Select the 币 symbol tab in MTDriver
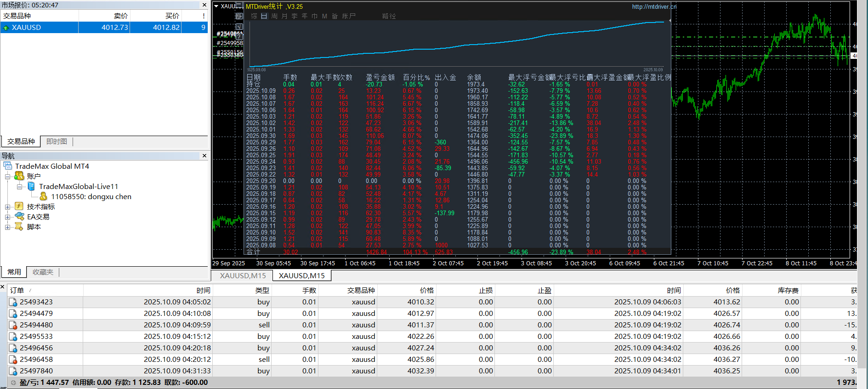This screenshot has width=868, height=389. point(315,16)
